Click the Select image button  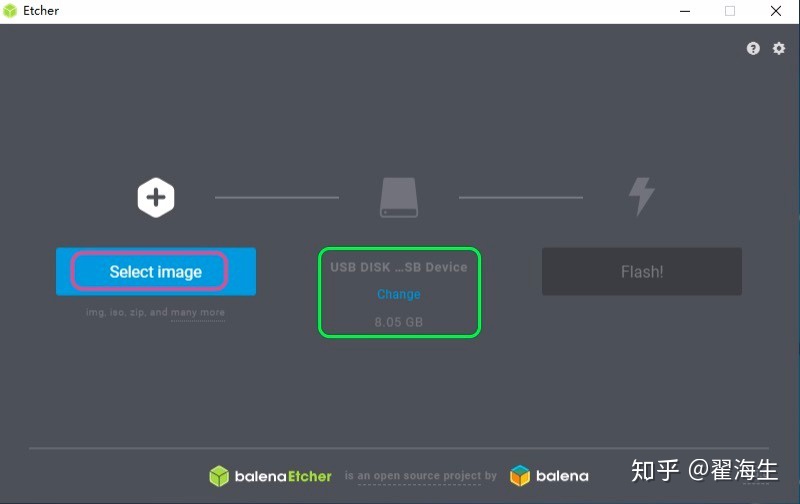pos(156,271)
